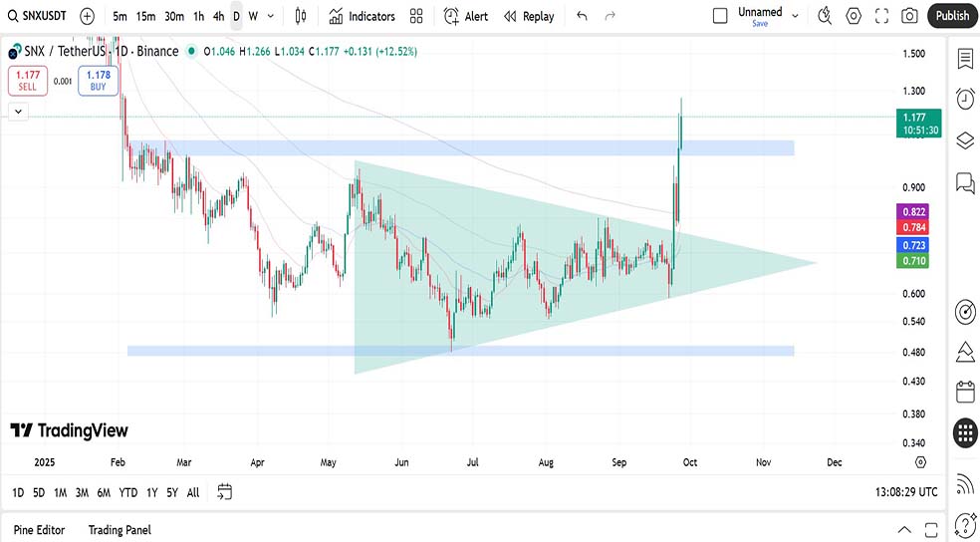Image resolution: width=980 pixels, height=542 pixels.
Task: Open price scale settings gear icon
Action: click(920, 462)
